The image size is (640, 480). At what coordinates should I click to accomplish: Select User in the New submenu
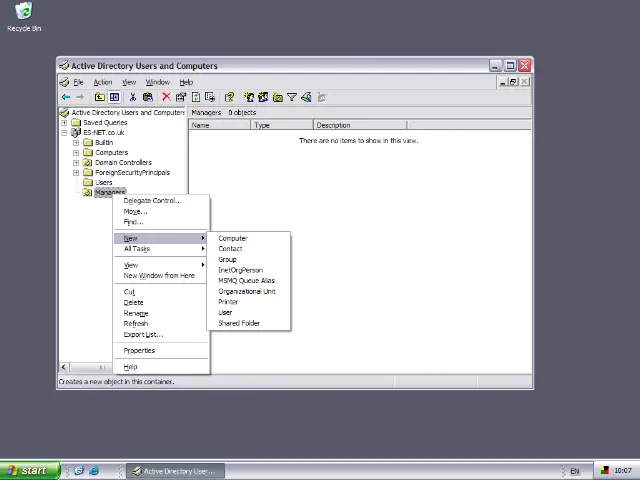click(x=249, y=312)
